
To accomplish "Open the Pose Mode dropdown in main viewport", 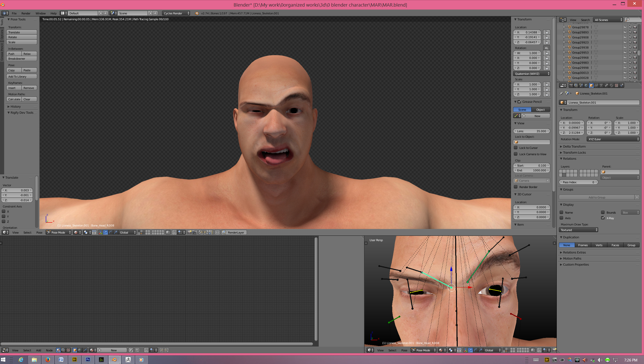I will point(58,232).
